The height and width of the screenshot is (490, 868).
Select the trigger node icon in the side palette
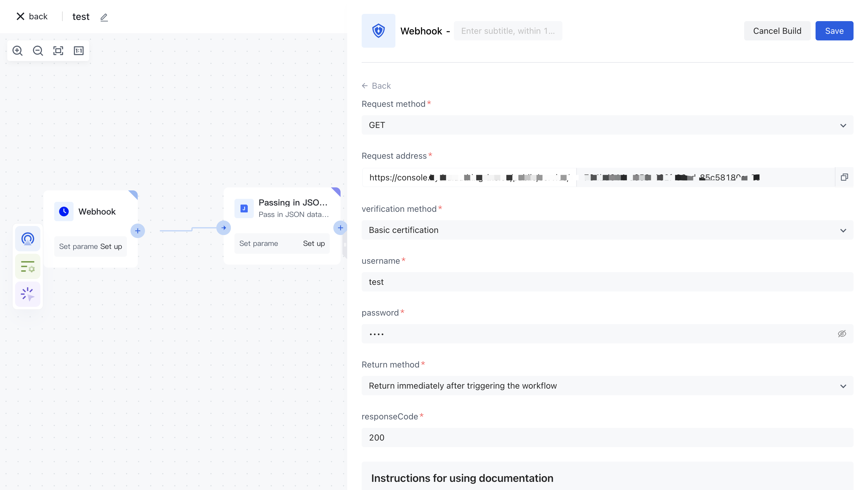pyautogui.click(x=28, y=239)
